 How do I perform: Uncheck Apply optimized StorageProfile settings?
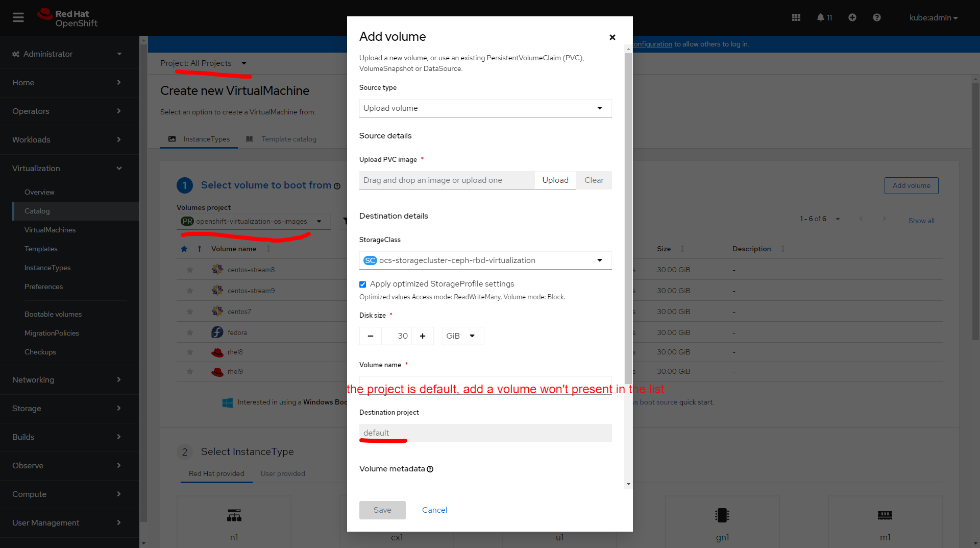[363, 284]
